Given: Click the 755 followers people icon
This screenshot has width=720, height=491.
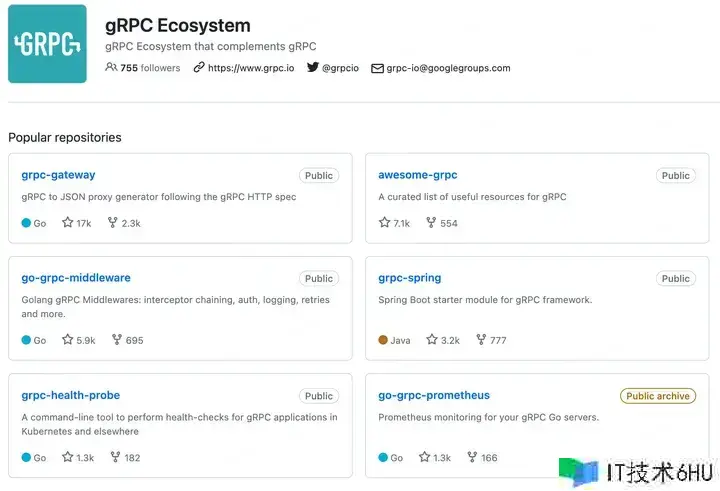Looking at the screenshot, I should point(111,68).
